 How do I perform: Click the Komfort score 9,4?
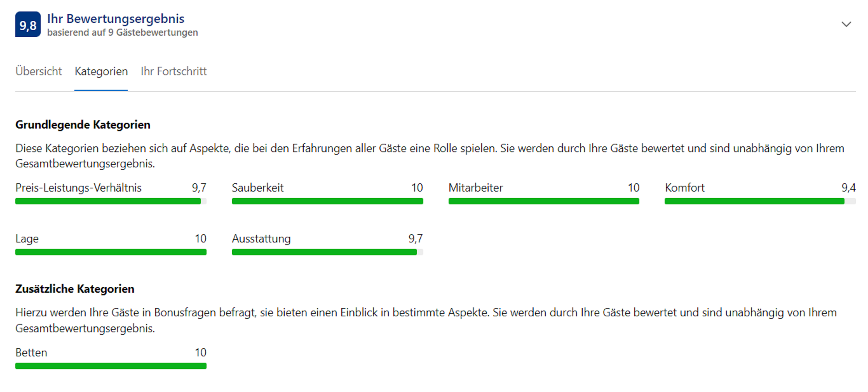click(x=848, y=188)
